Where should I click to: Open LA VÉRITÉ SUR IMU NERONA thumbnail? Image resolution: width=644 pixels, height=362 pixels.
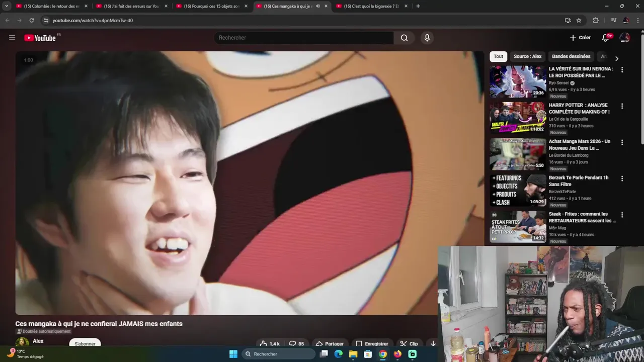[518, 81]
